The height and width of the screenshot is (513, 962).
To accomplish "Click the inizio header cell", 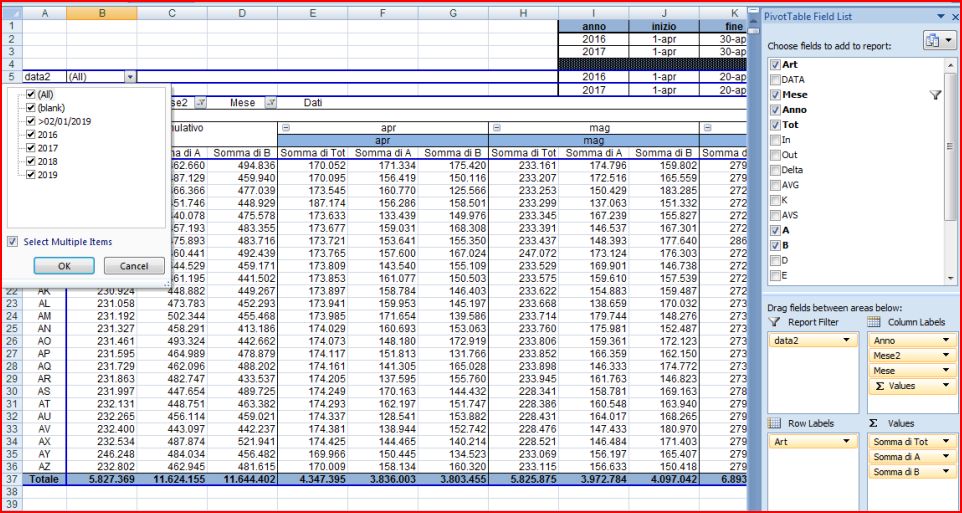I will [x=664, y=26].
